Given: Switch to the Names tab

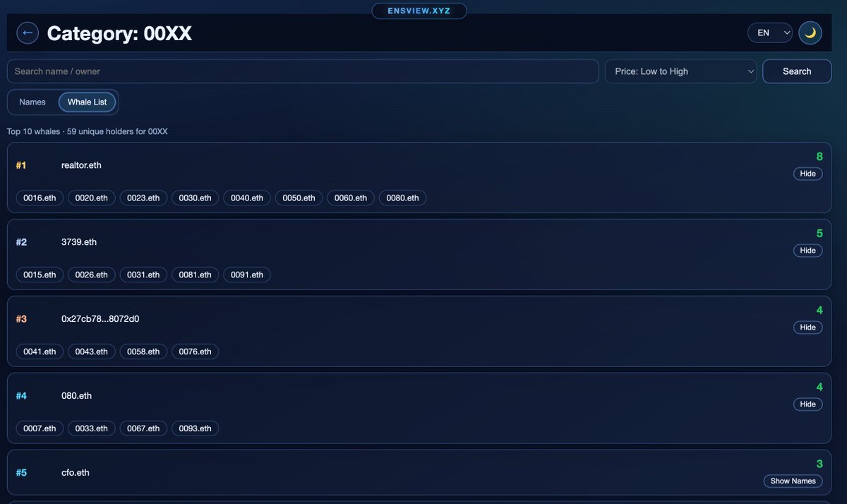Looking at the screenshot, I should (x=32, y=102).
